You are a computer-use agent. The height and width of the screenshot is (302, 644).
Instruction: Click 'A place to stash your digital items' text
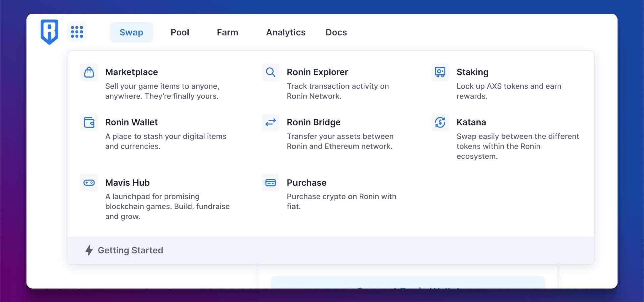click(x=166, y=141)
